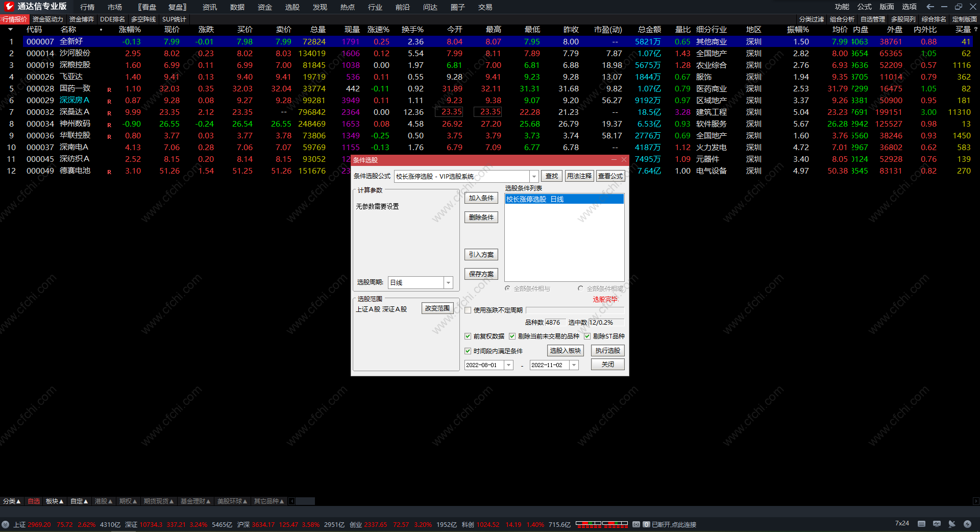Click the R marker on 深桑达A row
This screenshot has height=532, width=980.
[109, 113]
